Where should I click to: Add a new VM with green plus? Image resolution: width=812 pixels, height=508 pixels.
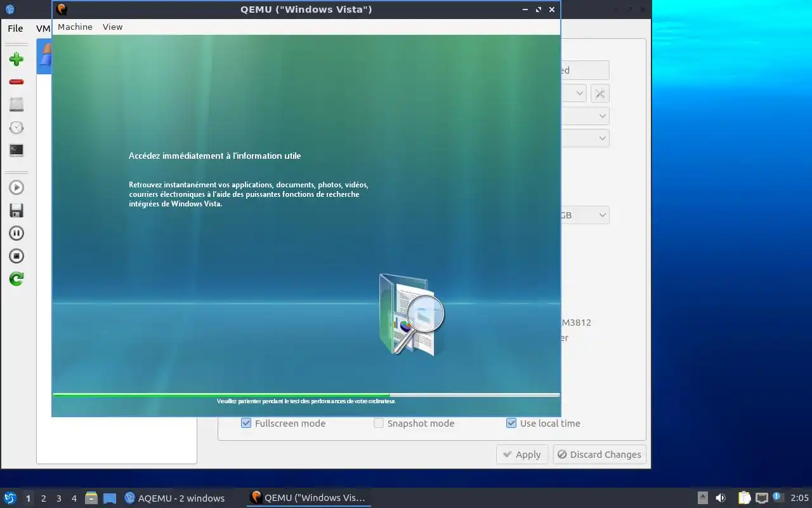click(16, 59)
